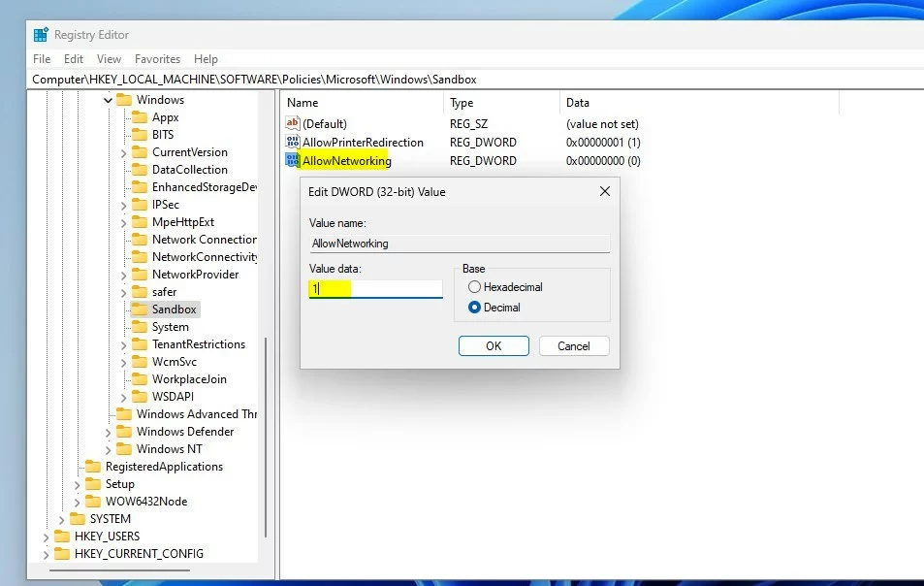Open the File menu
This screenshot has width=924, height=586.
pos(42,59)
